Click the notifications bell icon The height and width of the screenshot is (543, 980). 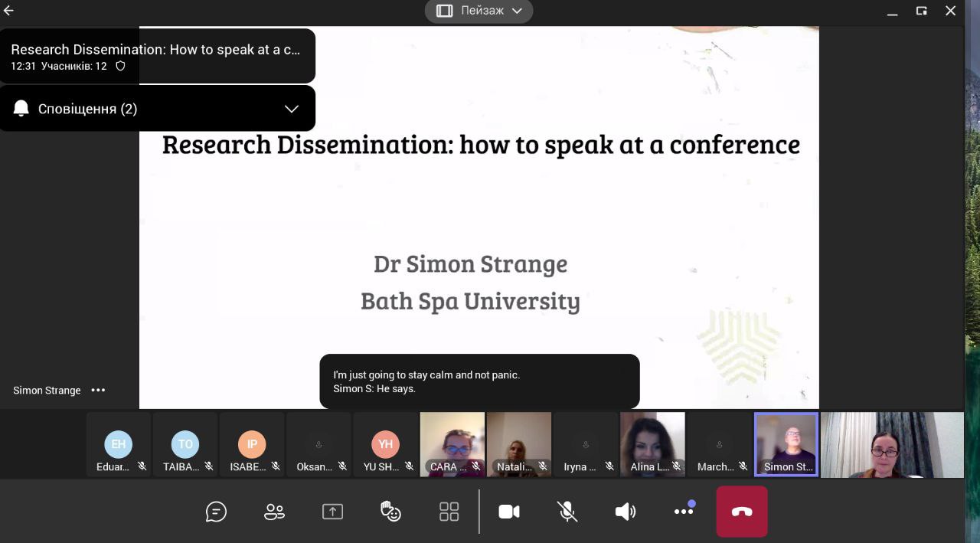point(21,109)
